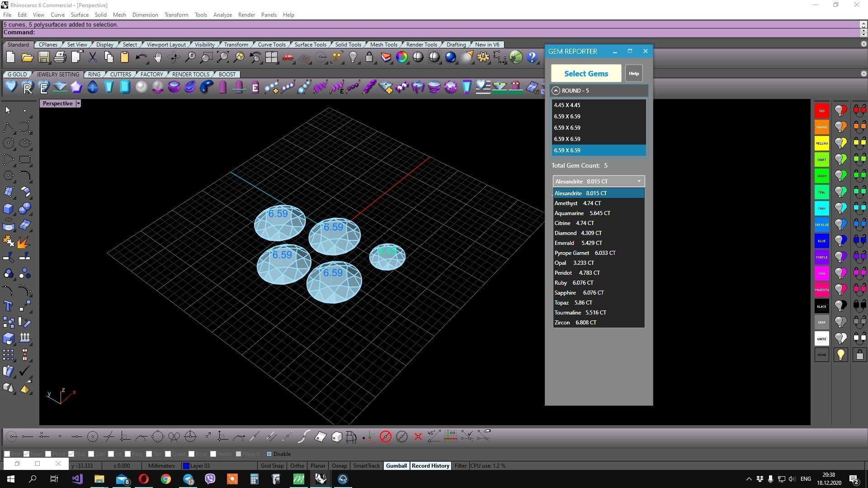Toggle Ortho in the status bar
The width and height of the screenshot is (868, 488).
297,466
